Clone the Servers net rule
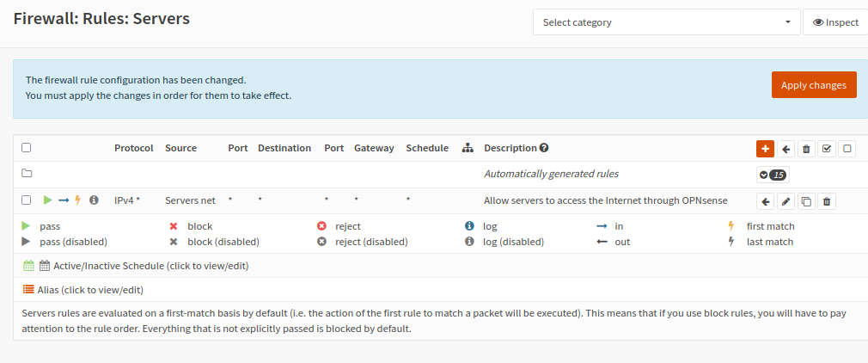 coord(806,201)
